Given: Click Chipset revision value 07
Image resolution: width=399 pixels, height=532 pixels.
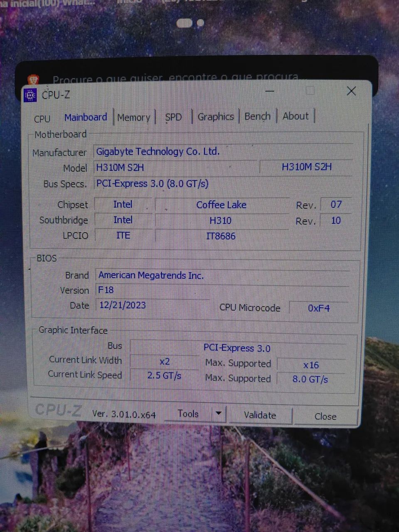Looking at the screenshot, I should tap(336, 204).
